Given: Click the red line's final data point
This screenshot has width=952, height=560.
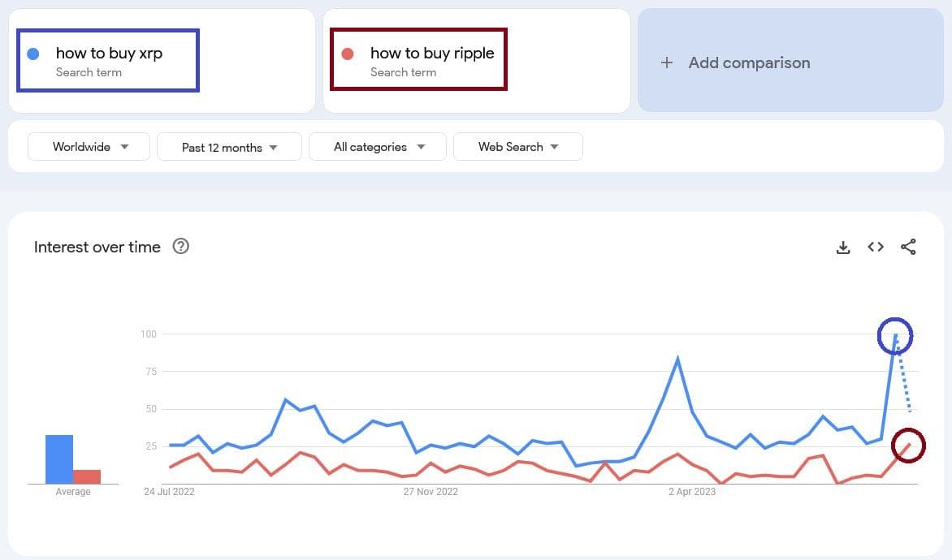Looking at the screenshot, I should point(909,445).
